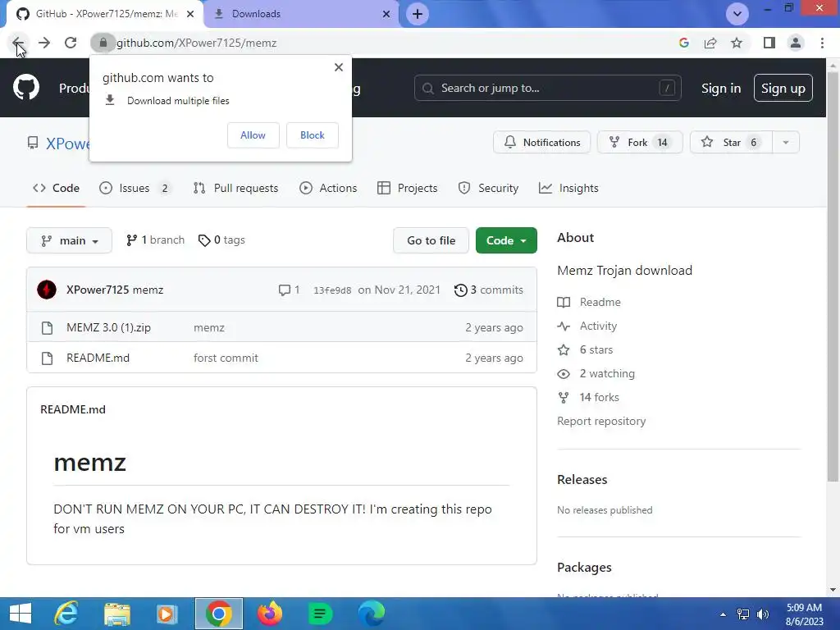
Task: Click Sign in link
Action: [x=721, y=89]
